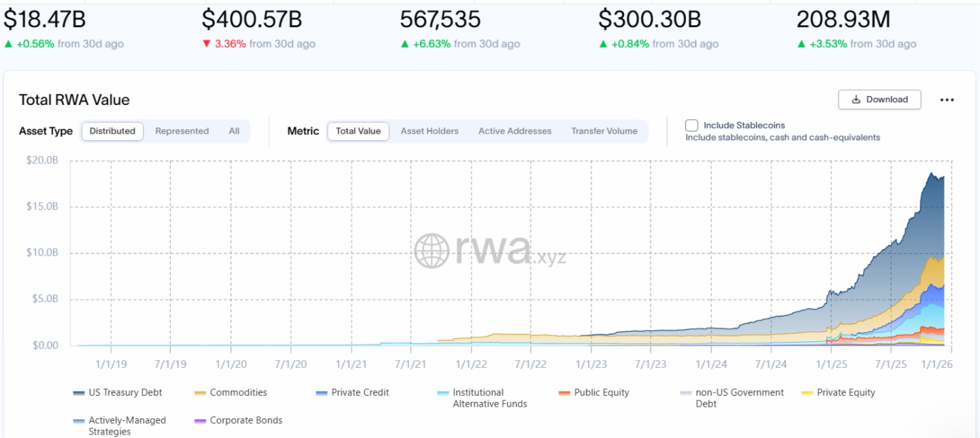Enable the Include Stablecoins checkbox
This screenshot has width=980, height=438.
click(x=691, y=125)
